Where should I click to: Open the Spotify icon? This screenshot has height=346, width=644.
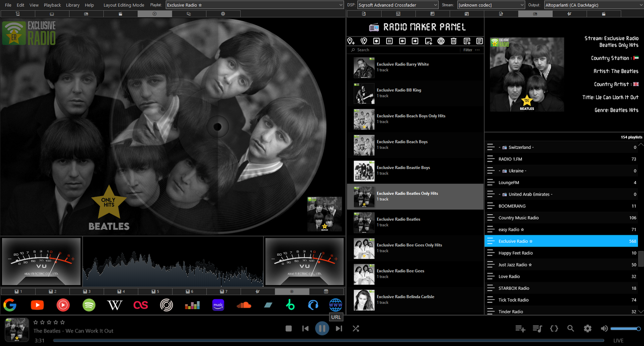pyautogui.click(x=89, y=305)
